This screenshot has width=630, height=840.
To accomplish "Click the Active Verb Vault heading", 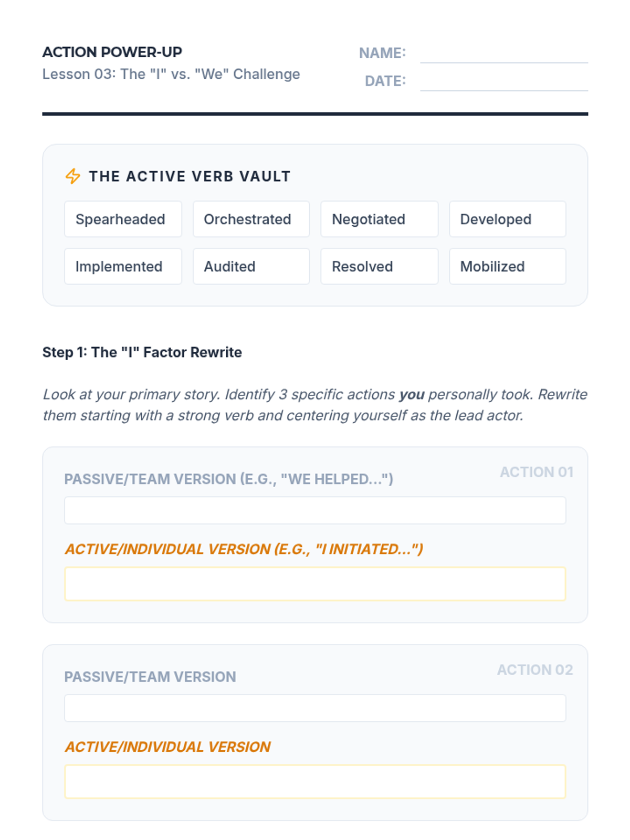I will [190, 176].
